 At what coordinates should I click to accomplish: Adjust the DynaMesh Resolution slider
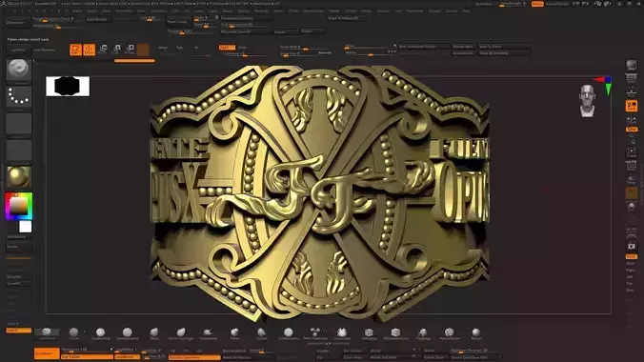[87, 350]
